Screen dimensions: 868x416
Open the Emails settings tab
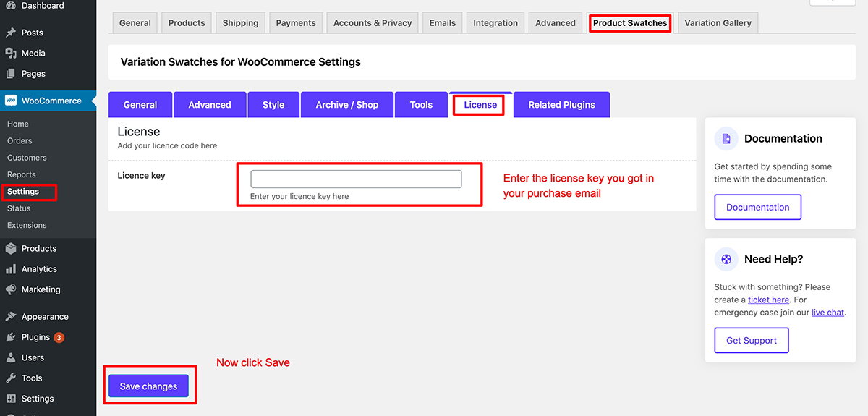click(x=443, y=22)
